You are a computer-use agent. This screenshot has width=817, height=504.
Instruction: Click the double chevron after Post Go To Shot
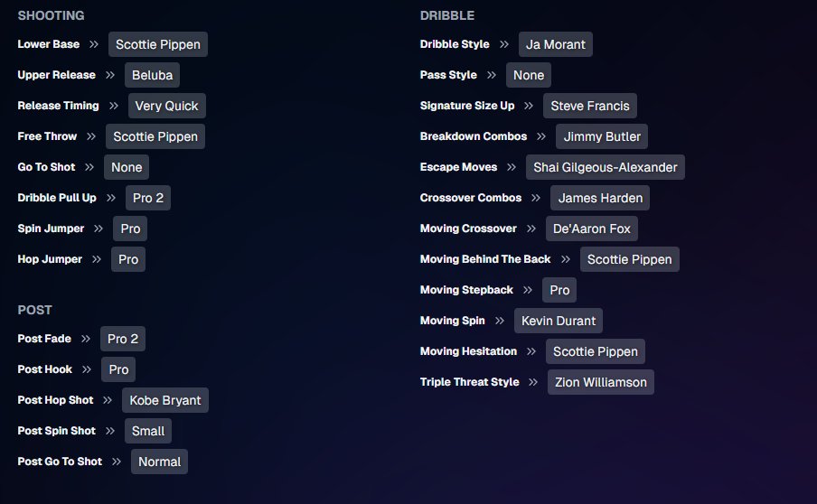[x=117, y=462]
